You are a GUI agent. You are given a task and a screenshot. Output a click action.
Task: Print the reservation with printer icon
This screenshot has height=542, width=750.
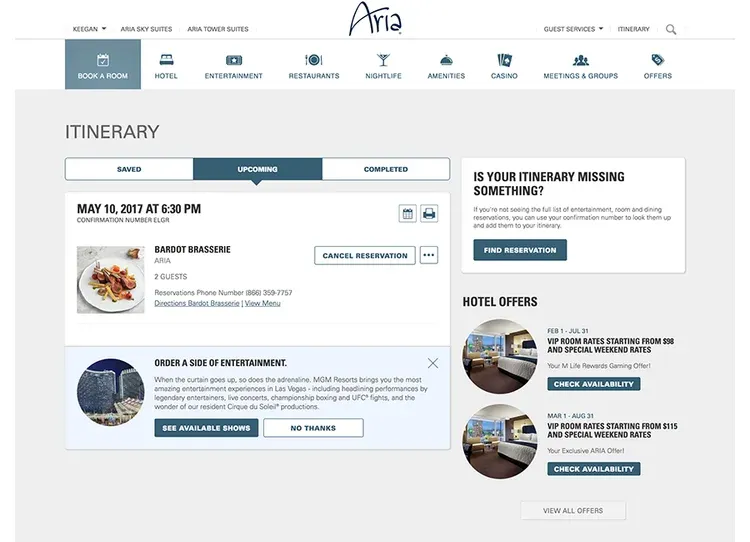(x=429, y=213)
